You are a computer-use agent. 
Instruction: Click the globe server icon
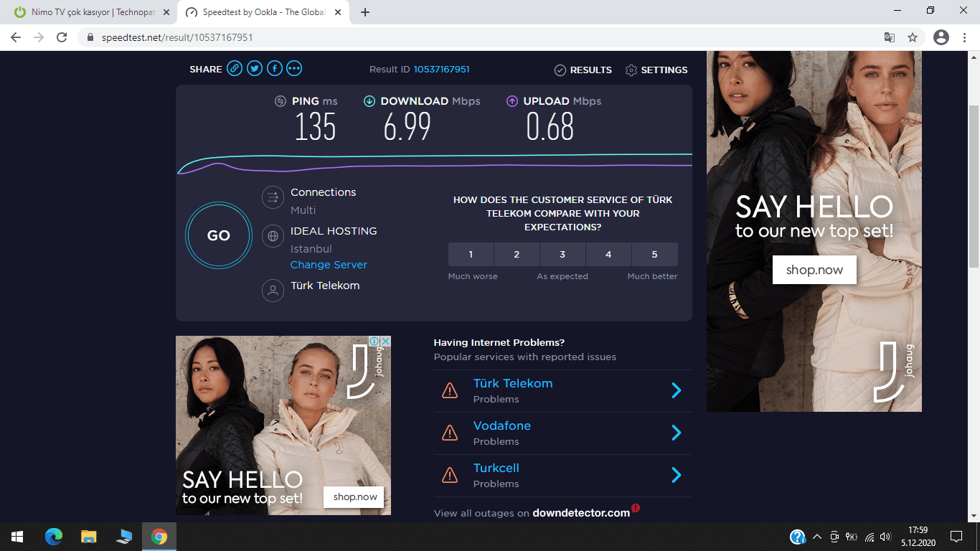click(x=273, y=236)
